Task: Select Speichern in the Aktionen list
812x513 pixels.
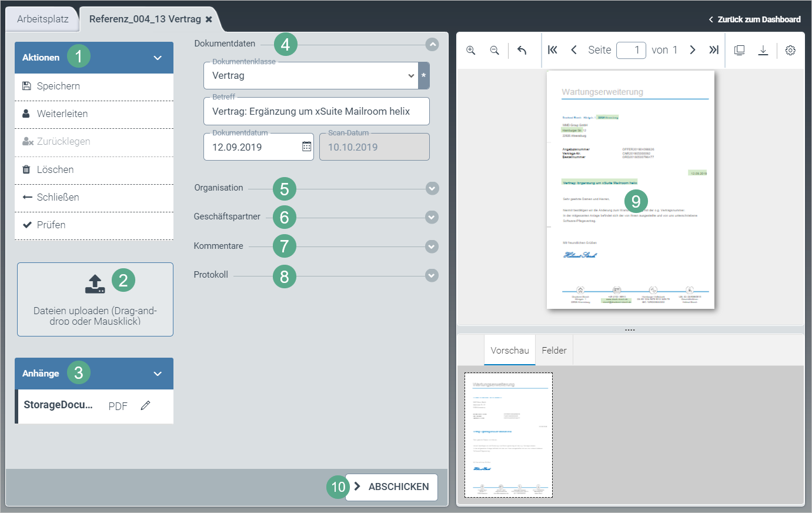Action: (x=58, y=86)
